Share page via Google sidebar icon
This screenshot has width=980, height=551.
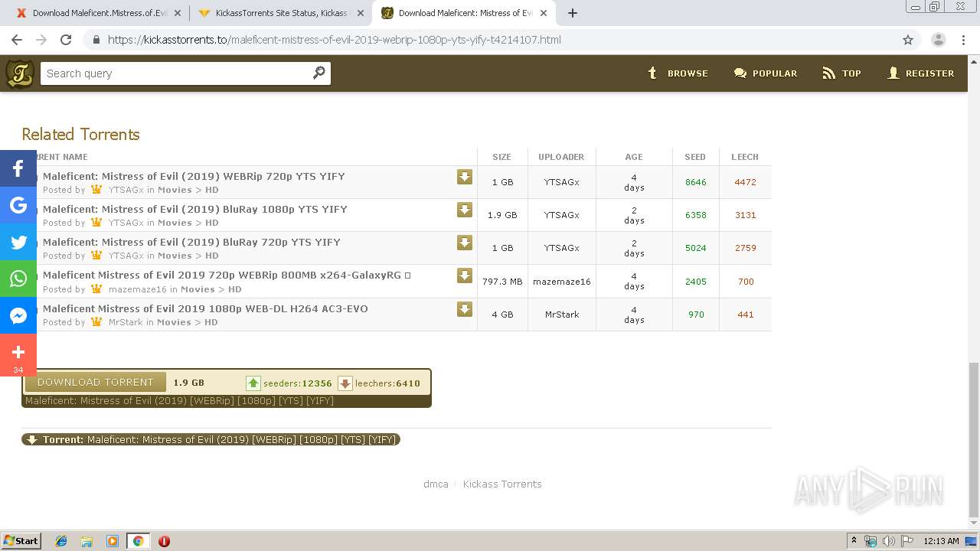coord(18,205)
